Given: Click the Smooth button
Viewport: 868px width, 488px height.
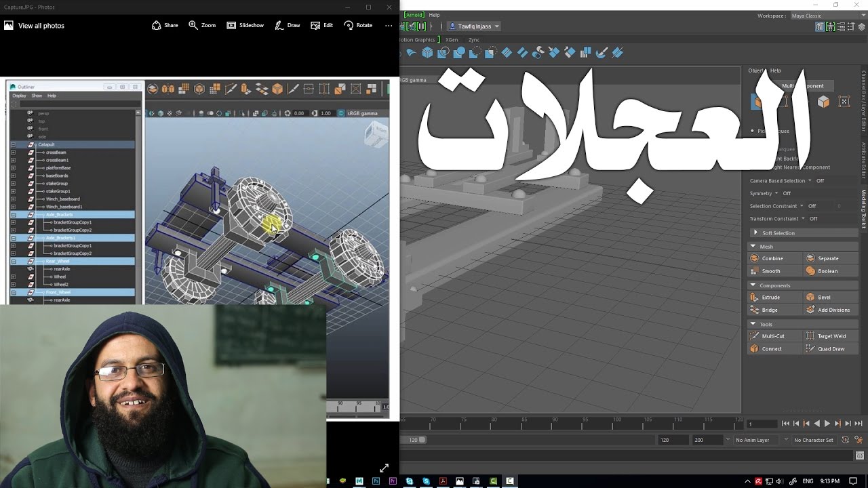Looking at the screenshot, I should pos(774,271).
